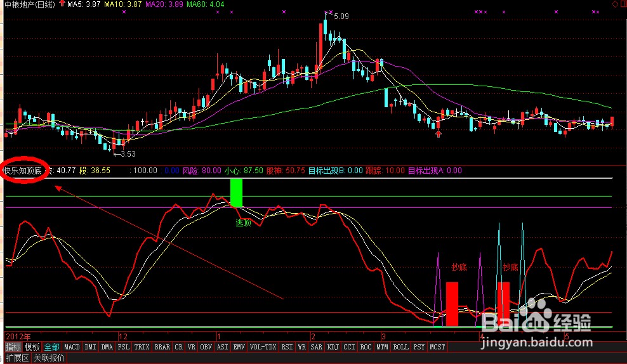This screenshot has height=364, width=627.
Task: Choose the MTM indicator
Action: pyautogui.click(x=382, y=347)
